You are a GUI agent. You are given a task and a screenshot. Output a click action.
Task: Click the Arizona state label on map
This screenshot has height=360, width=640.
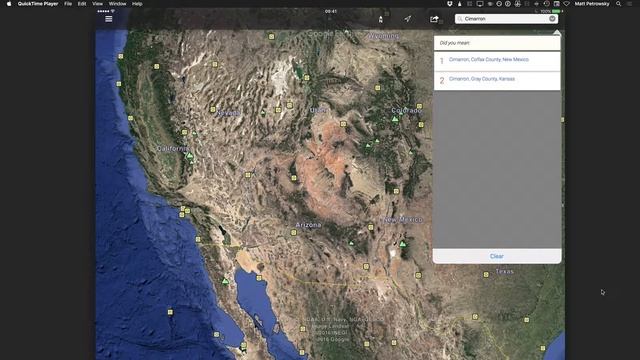click(x=308, y=225)
